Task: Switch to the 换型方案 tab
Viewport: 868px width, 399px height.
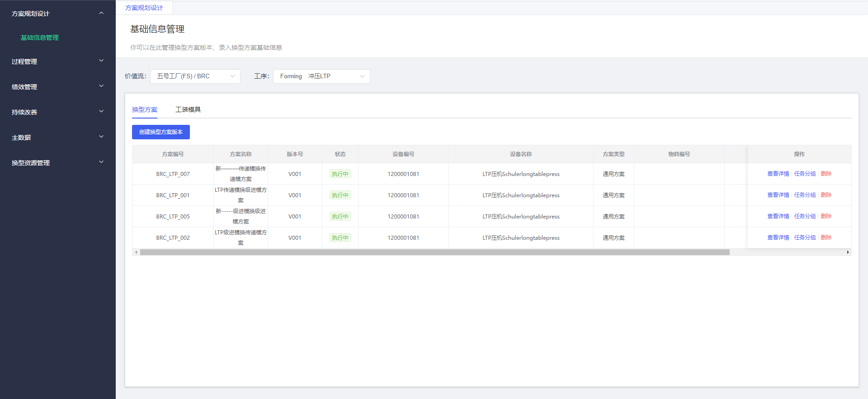Action: (x=145, y=109)
